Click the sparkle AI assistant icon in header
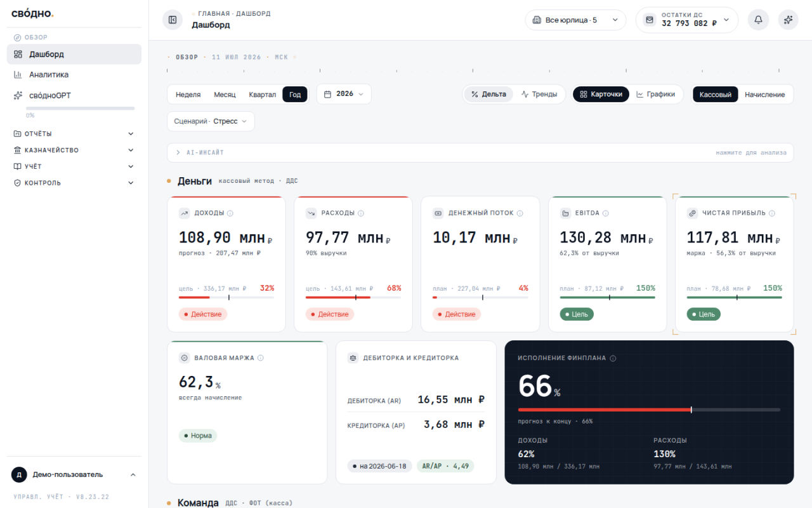 789,20
